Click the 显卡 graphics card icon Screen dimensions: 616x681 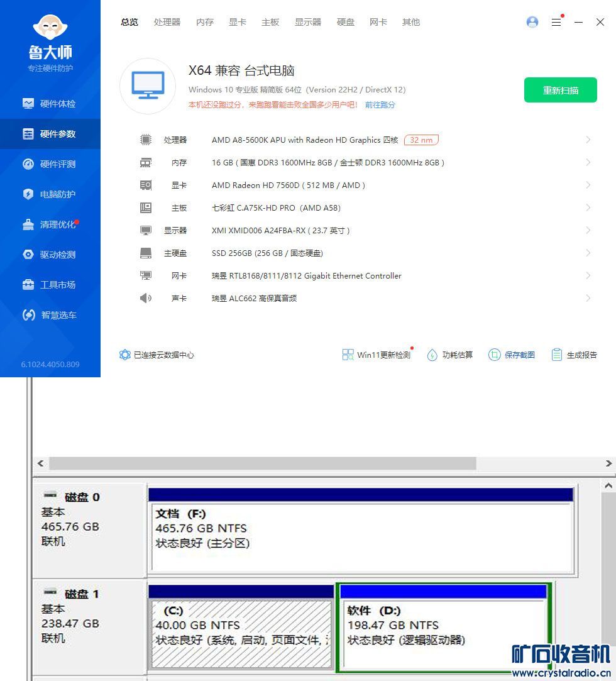tap(145, 185)
